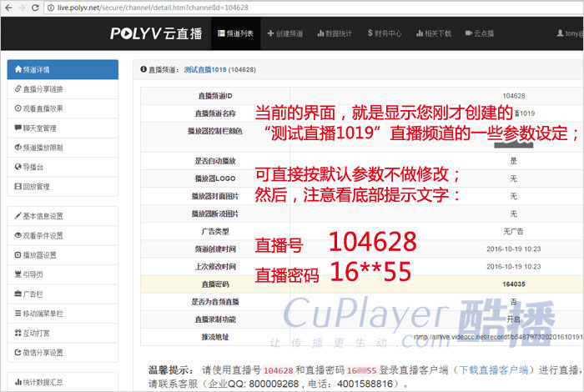
Task: Open 回放管理 in the sidebar
Action: click(x=63, y=187)
